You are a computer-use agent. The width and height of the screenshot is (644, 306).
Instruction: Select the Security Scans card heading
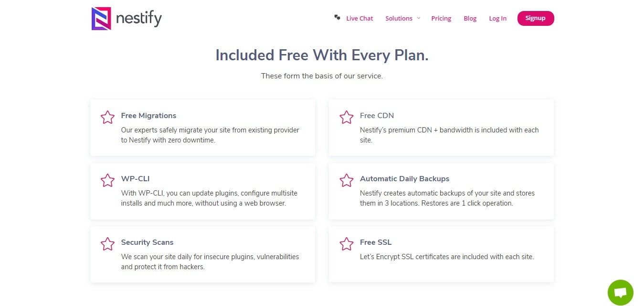pos(147,242)
